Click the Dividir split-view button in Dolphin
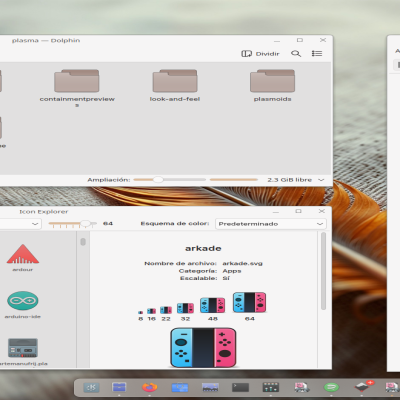Screen dimensions: 400x400 tap(260, 54)
